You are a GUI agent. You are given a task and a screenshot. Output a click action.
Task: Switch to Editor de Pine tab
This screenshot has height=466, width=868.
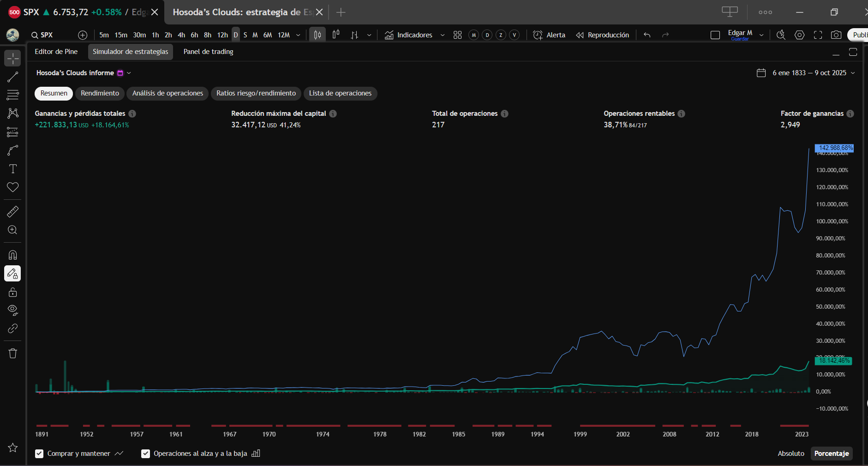[x=56, y=52]
